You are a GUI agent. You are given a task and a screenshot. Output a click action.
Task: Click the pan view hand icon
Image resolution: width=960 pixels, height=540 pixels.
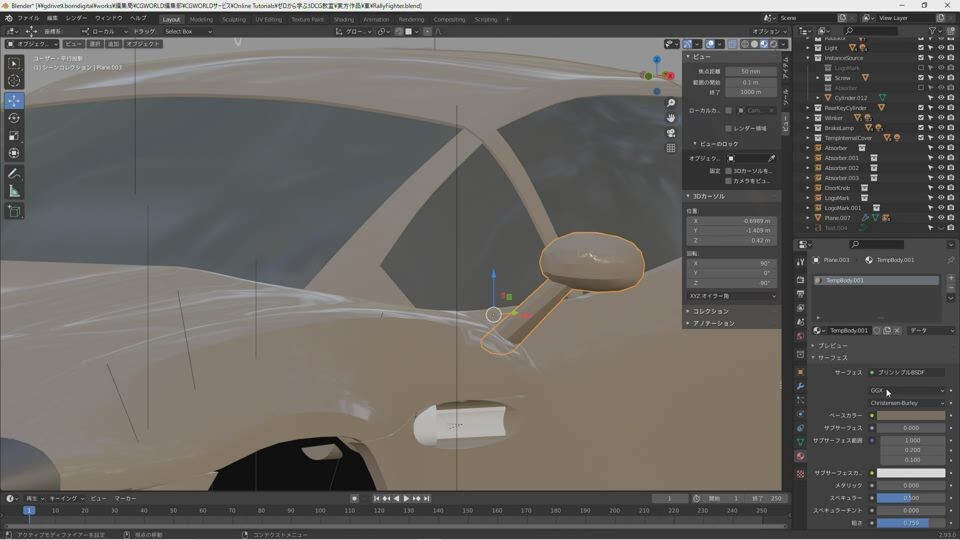coord(671,118)
